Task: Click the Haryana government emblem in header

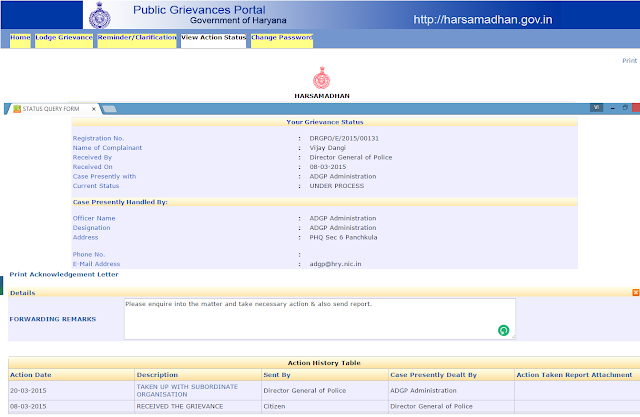Action: 100,16
